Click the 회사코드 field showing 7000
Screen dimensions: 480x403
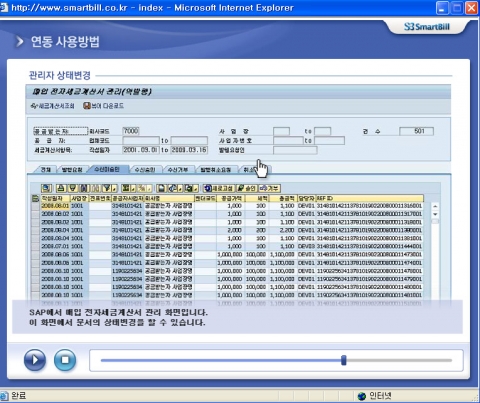coord(131,131)
